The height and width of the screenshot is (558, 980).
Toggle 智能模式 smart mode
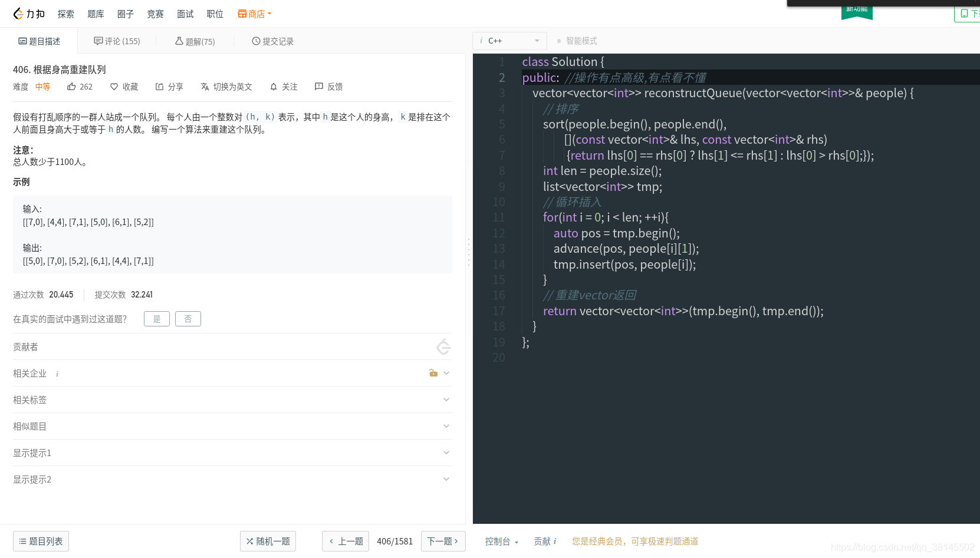(x=577, y=41)
